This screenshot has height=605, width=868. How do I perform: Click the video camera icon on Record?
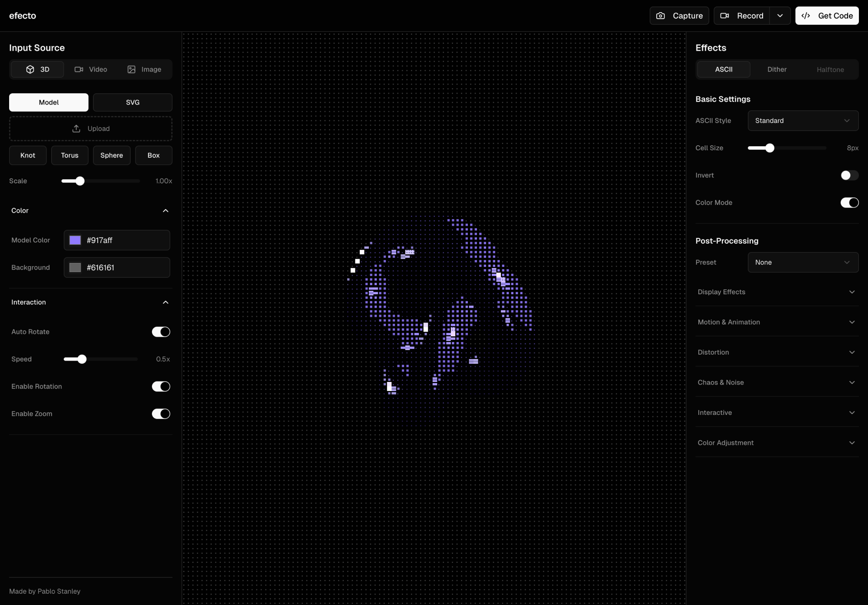click(x=724, y=16)
